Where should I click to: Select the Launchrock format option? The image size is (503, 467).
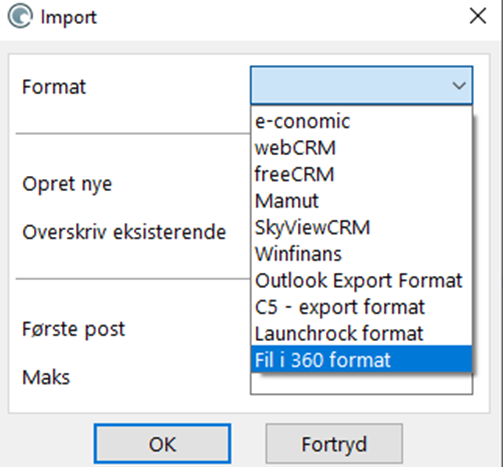[361, 333]
